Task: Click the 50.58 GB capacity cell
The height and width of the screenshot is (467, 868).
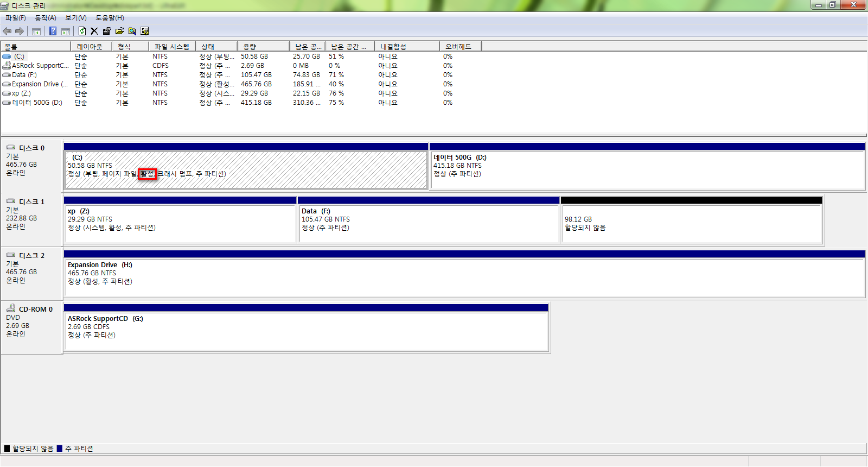Action: coord(254,56)
